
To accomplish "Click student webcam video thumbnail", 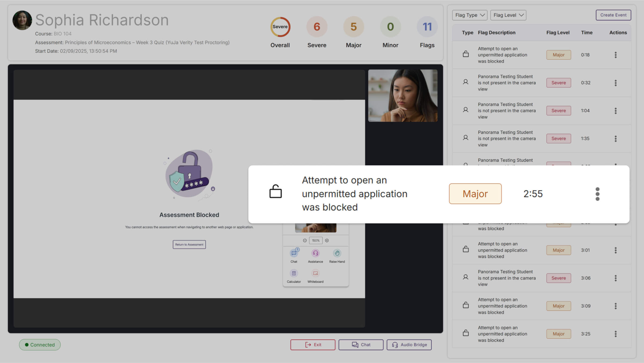I will click(x=402, y=96).
